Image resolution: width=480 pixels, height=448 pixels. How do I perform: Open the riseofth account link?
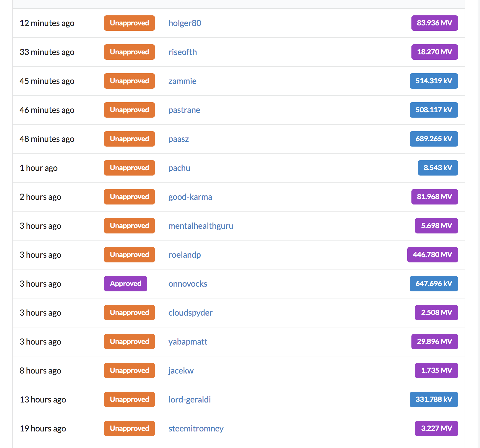[182, 52]
